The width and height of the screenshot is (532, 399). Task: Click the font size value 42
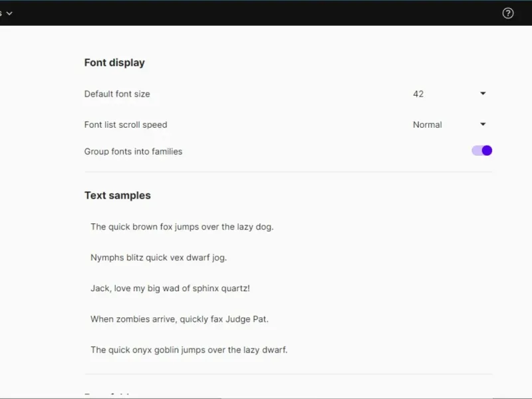click(418, 94)
